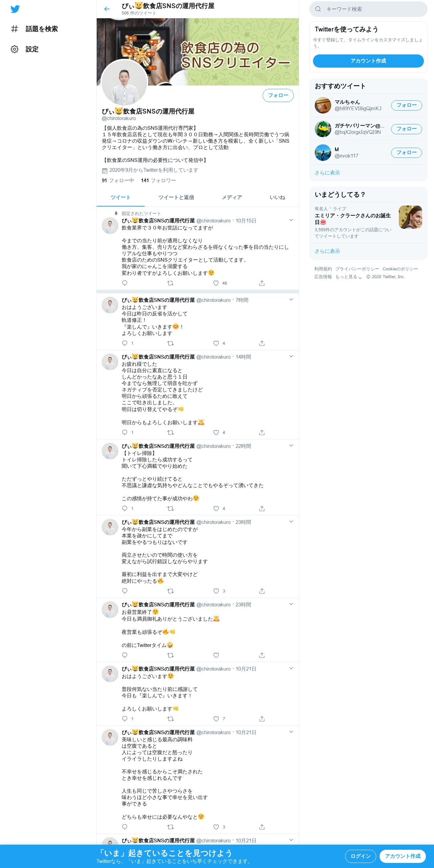Screen dimensions: 434x868
Task: Reply to the 7時間 tweet
Action: pyautogui.click(x=125, y=343)
